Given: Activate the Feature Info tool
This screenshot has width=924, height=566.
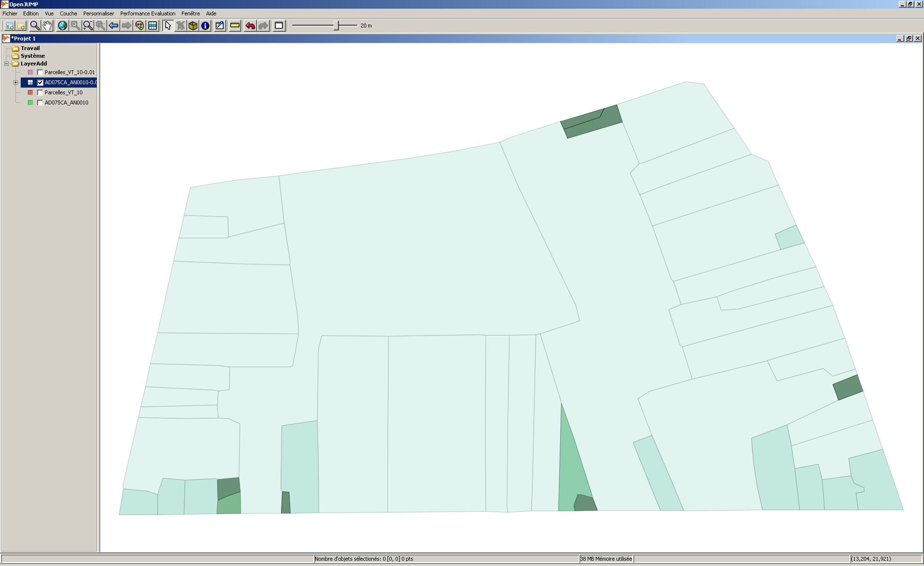Looking at the screenshot, I should click(205, 26).
